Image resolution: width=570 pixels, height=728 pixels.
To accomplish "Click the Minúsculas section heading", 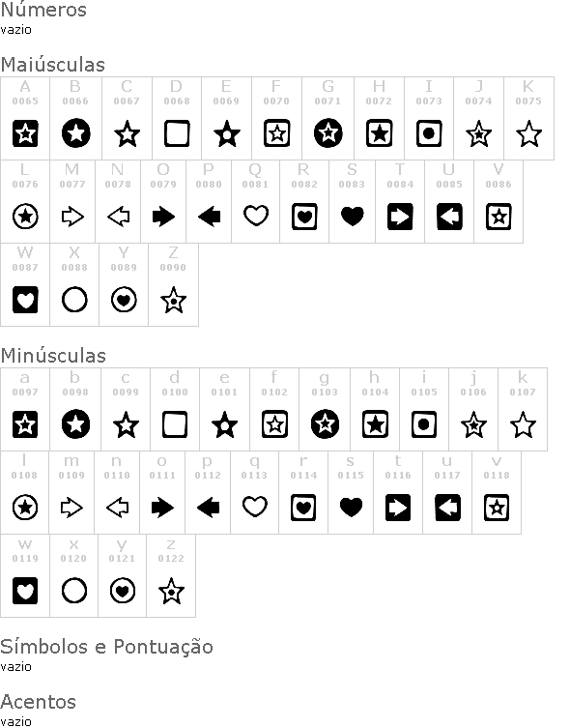I will click(53, 356).
